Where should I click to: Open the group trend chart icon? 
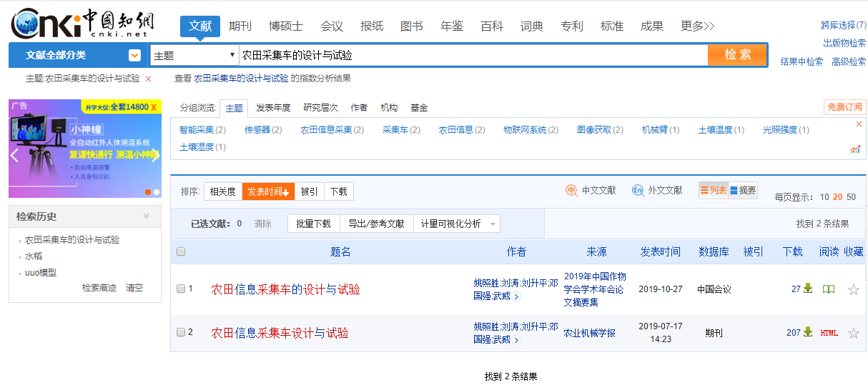click(x=855, y=149)
